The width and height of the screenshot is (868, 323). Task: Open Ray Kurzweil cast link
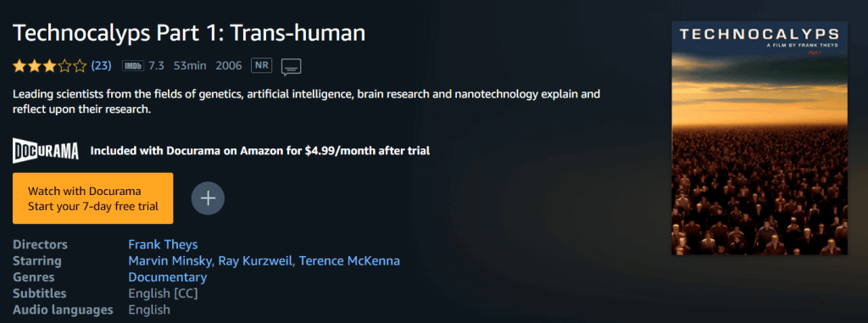tap(255, 261)
